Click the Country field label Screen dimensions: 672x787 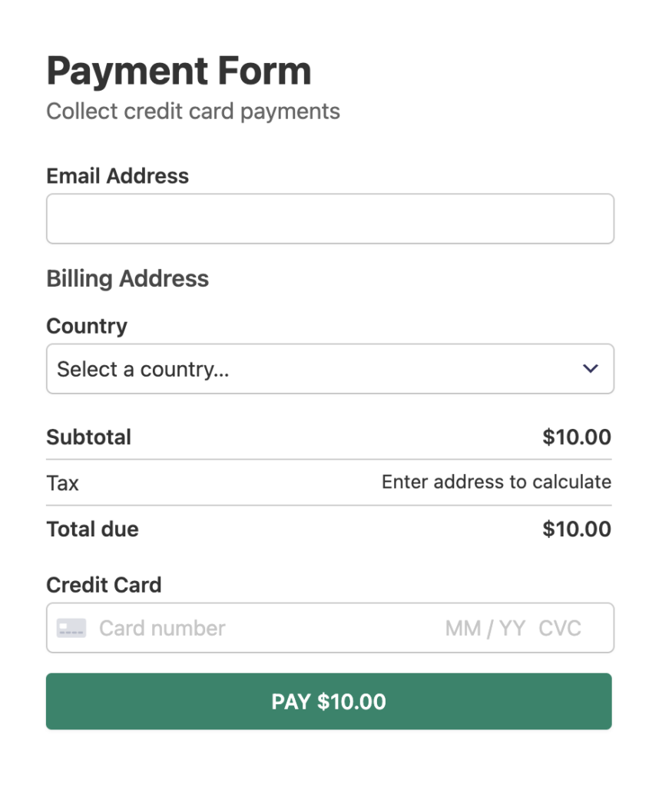point(87,326)
